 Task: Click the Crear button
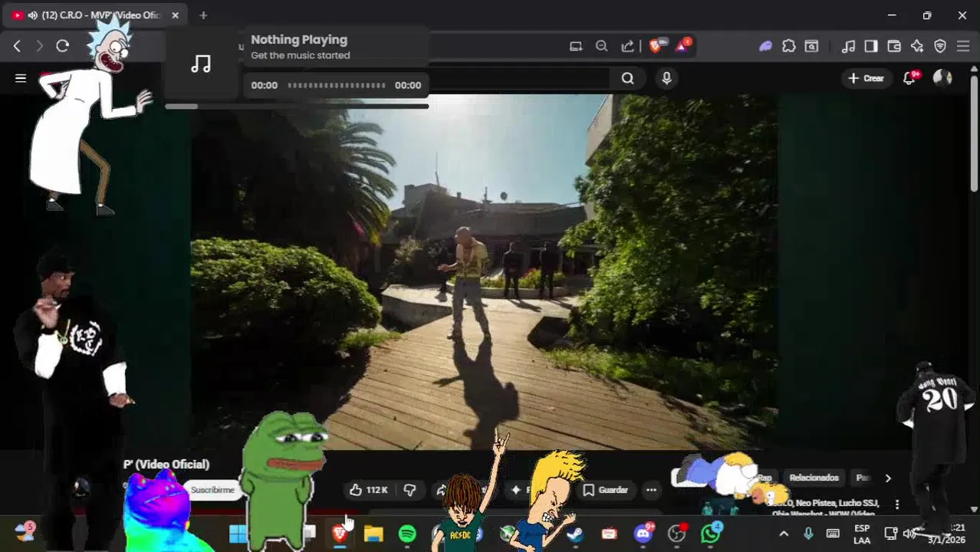click(866, 78)
